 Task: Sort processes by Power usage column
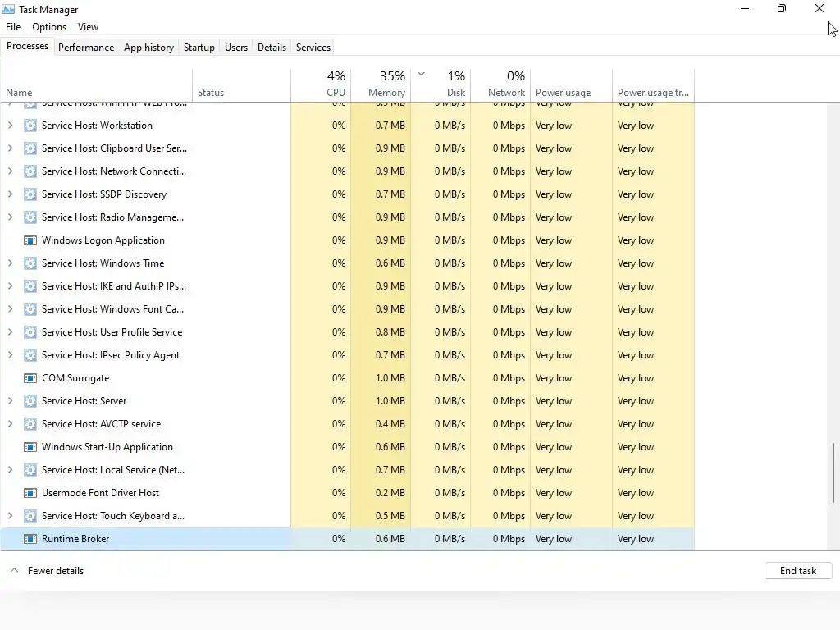point(571,85)
